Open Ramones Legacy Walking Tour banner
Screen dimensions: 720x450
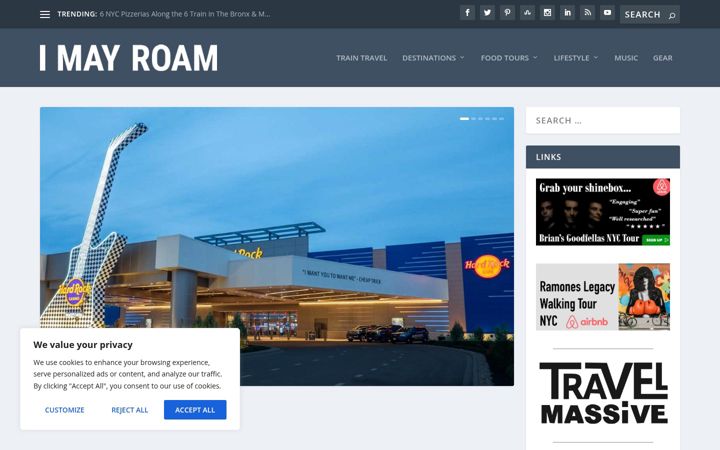tap(602, 297)
